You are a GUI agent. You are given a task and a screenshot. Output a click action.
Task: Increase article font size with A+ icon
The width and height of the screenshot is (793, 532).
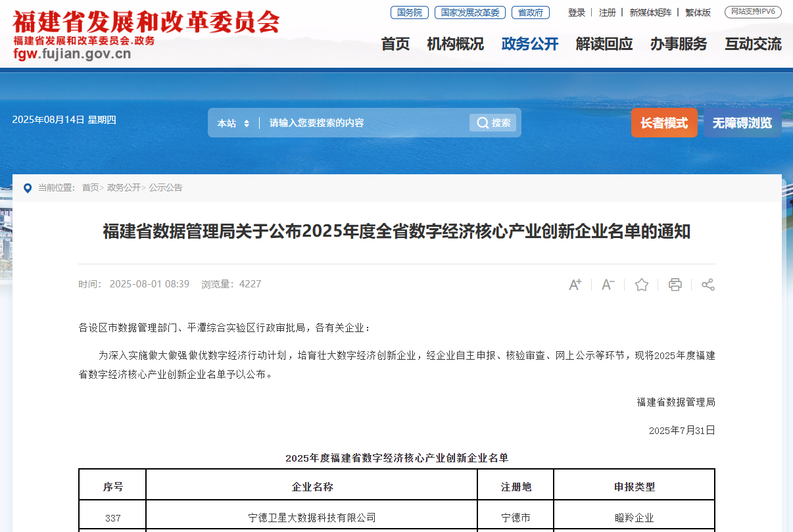point(575,285)
